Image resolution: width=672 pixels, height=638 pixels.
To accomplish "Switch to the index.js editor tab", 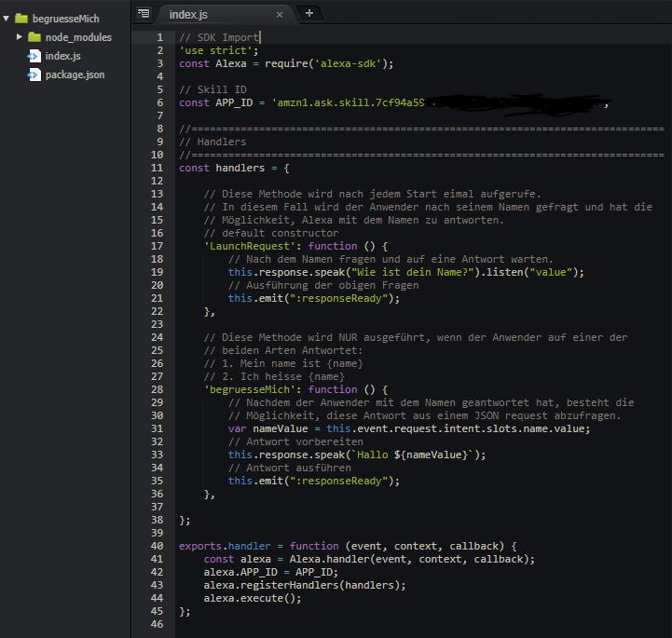I will coord(189,14).
